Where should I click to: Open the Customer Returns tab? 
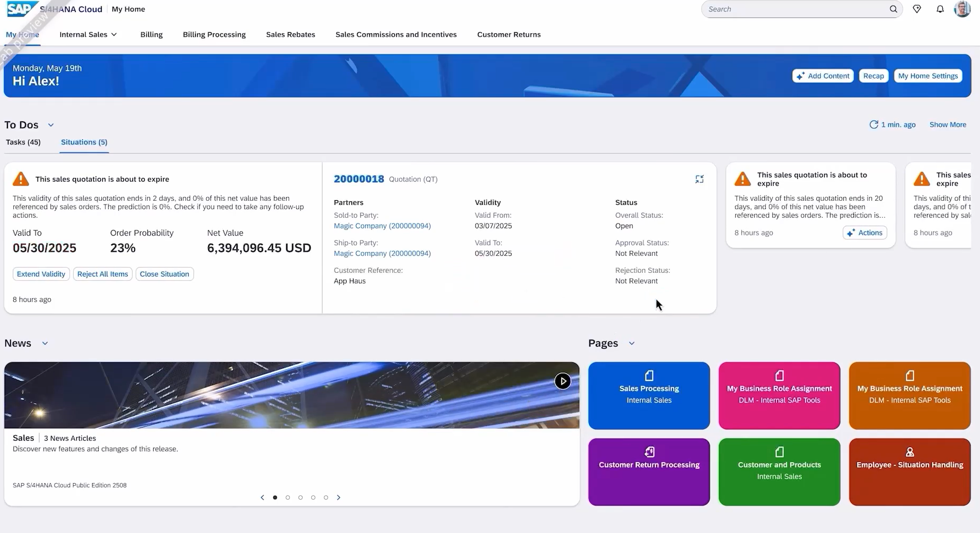coord(509,34)
